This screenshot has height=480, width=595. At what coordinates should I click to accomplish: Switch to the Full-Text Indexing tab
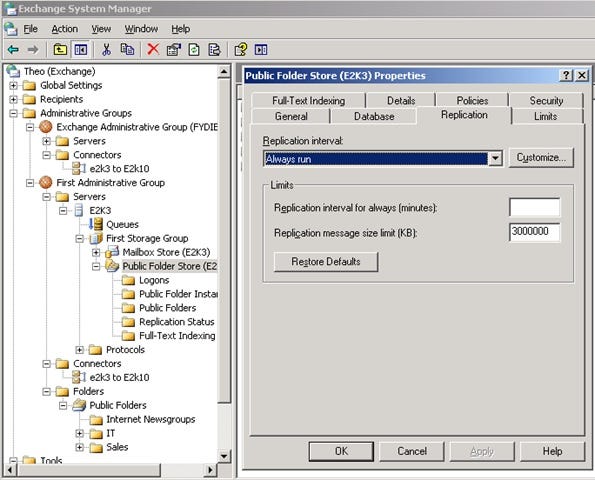pyautogui.click(x=308, y=101)
